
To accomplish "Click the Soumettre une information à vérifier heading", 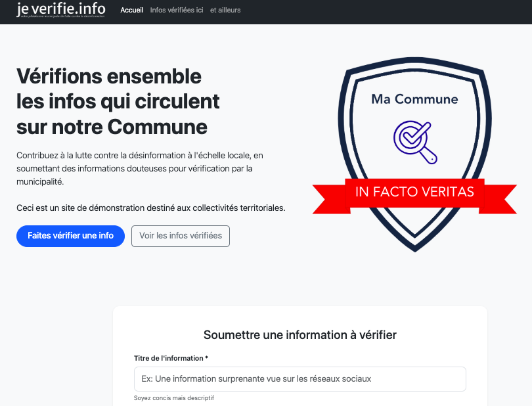I will [299, 335].
